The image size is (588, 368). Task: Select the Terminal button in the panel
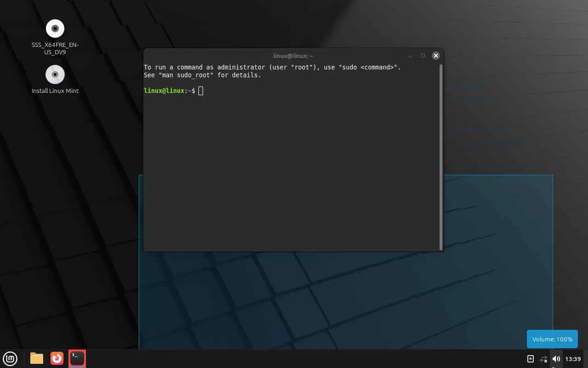pos(77,358)
